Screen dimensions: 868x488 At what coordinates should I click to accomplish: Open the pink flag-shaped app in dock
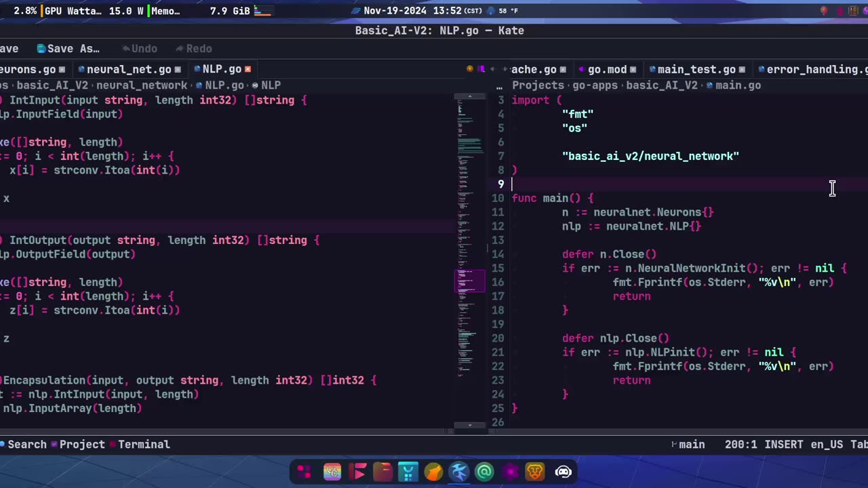pos(358,472)
